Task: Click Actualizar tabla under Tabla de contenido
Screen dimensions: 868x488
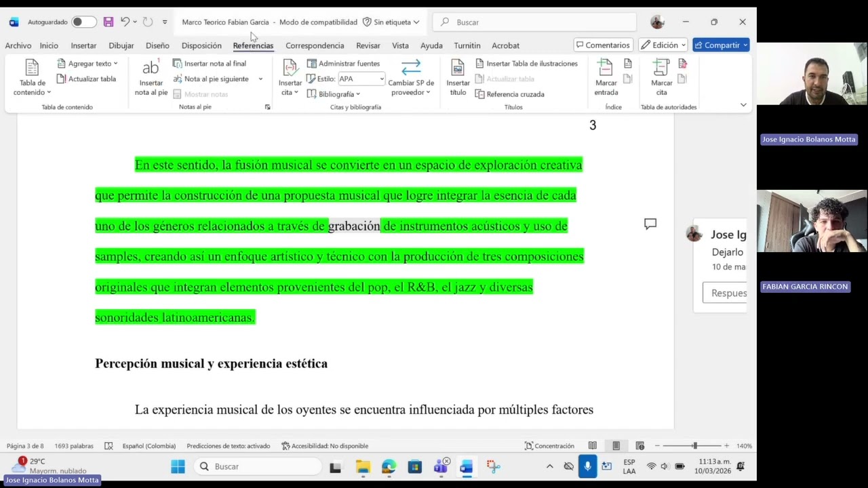Action: point(86,79)
